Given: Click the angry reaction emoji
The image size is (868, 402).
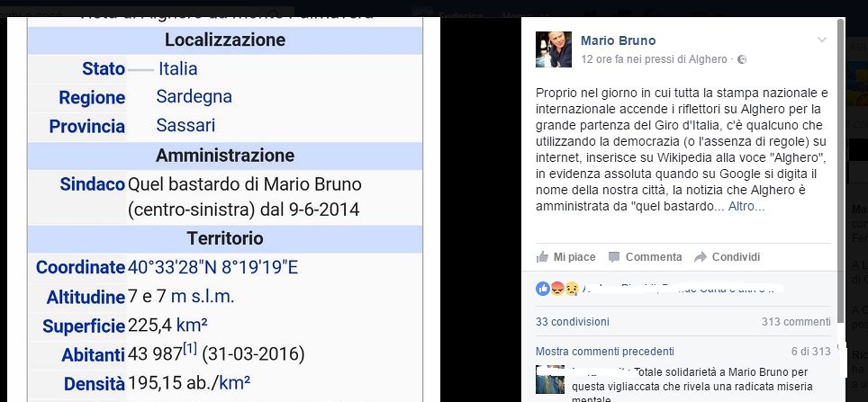Looking at the screenshot, I should (x=557, y=288).
